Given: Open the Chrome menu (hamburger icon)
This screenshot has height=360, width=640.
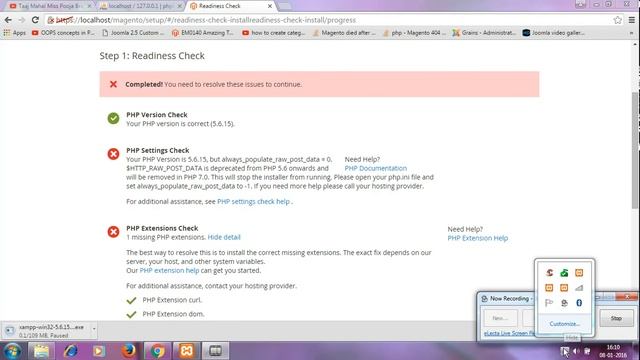Looking at the screenshot, I should pos(631,20).
